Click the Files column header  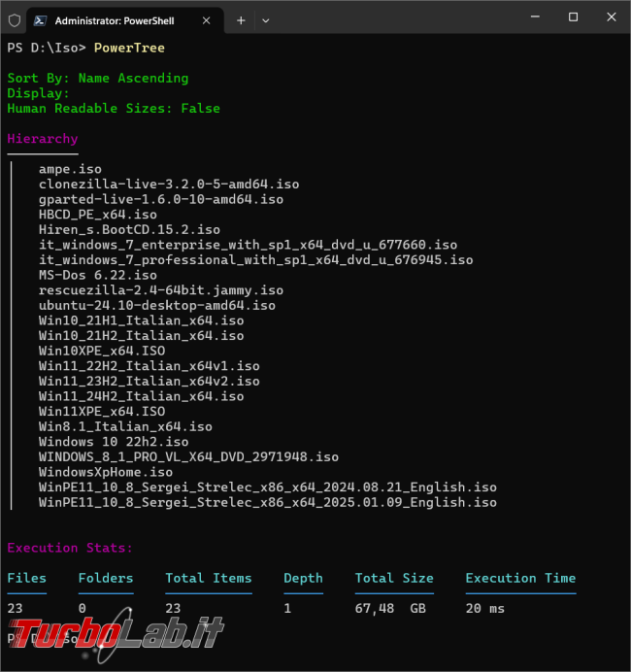(26, 578)
